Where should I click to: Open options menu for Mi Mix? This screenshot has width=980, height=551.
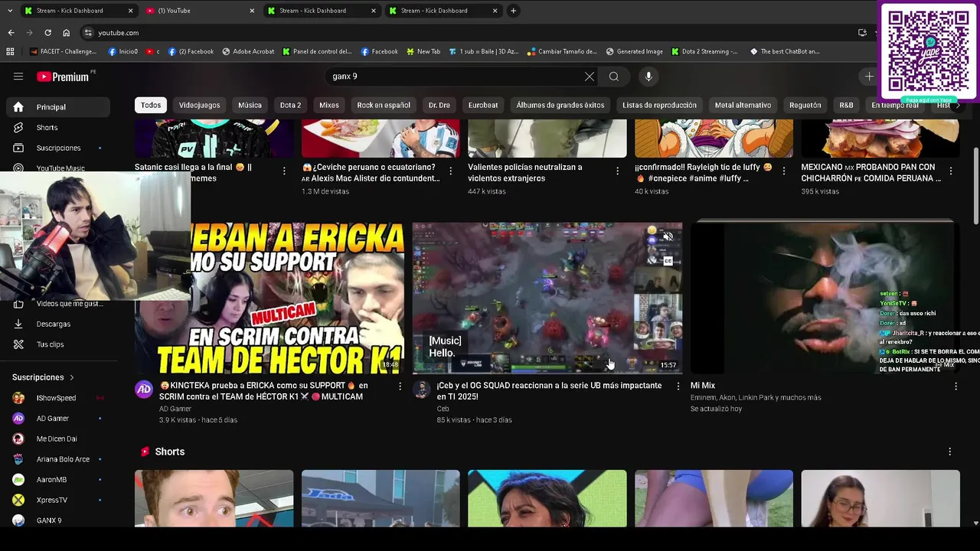click(x=955, y=386)
